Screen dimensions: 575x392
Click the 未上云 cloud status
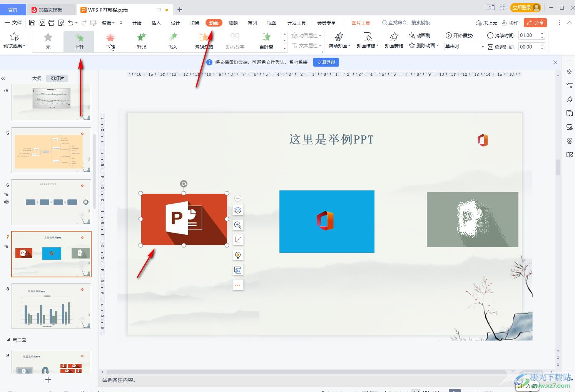click(486, 23)
